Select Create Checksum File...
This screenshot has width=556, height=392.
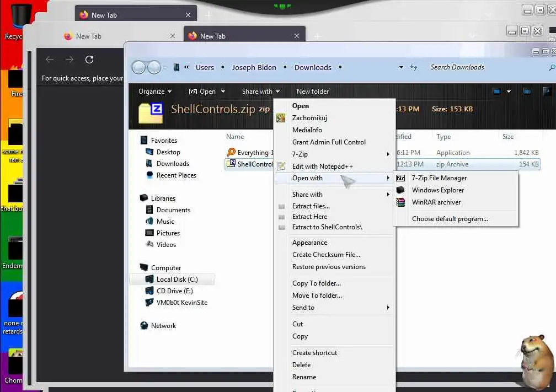(x=326, y=255)
